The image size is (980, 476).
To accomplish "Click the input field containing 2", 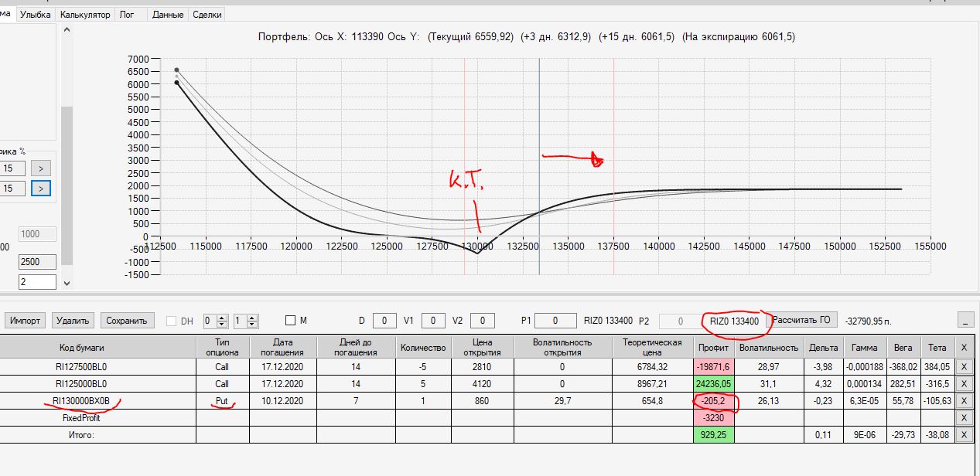I will click(x=37, y=282).
